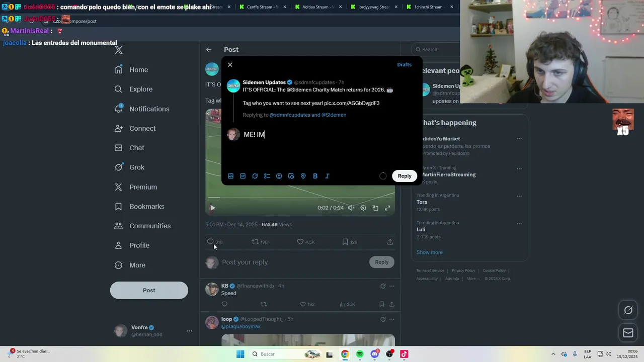Click the reply icon showing 316
644x362 pixels.
click(x=210, y=242)
